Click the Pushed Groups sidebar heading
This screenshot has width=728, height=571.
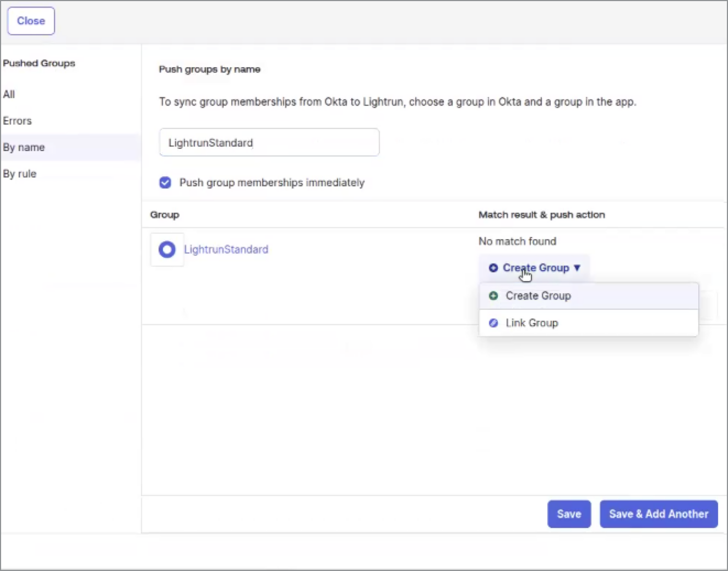coord(39,63)
